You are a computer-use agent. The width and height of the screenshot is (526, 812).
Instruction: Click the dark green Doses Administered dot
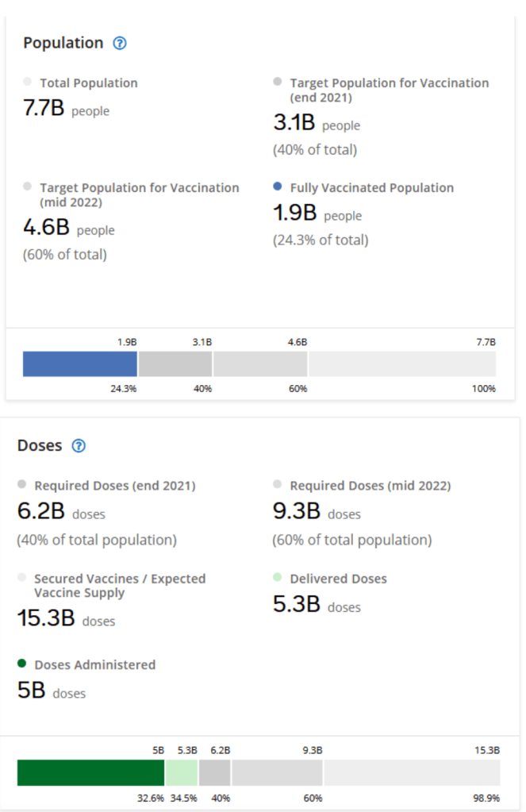point(21,664)
